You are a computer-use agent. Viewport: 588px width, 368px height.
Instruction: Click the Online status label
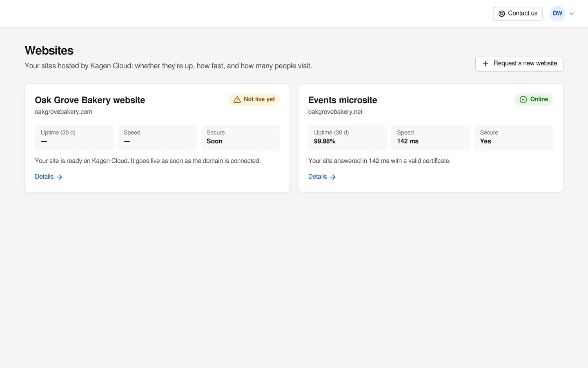(539, 99)
